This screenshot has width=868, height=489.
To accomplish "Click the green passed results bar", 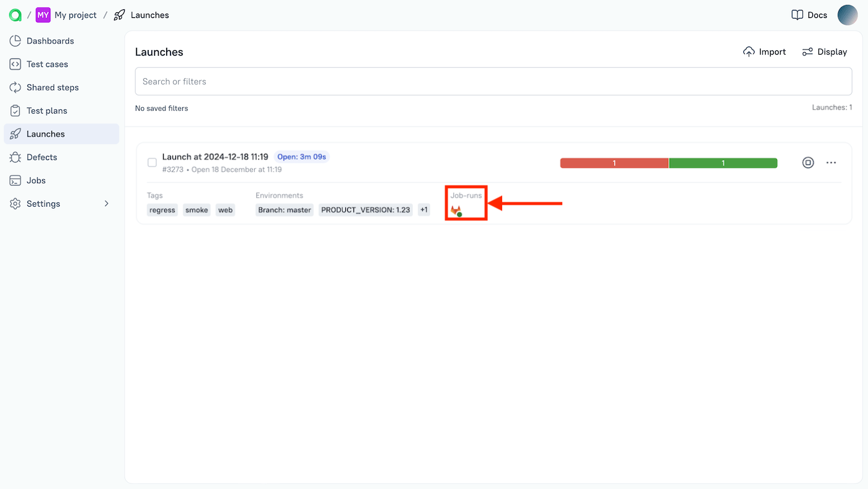I will click(x=723, y=163).
